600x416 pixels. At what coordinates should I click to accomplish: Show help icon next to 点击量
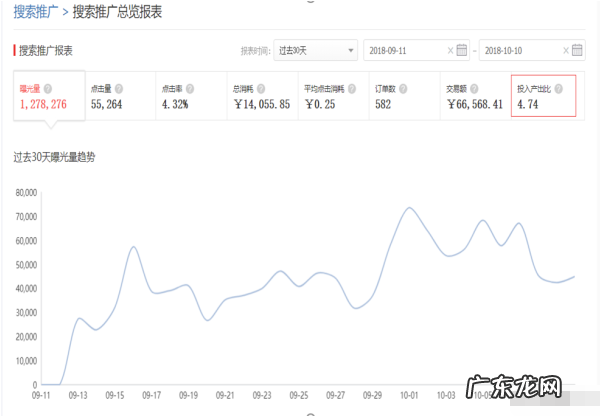coord(119,89)
